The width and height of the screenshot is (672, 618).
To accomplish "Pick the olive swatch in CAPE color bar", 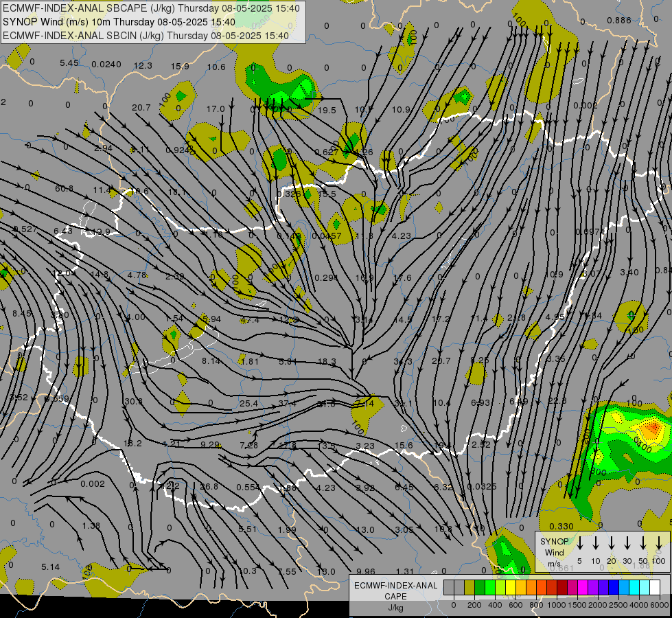I will pyautogui.click(x=470, y=588).
